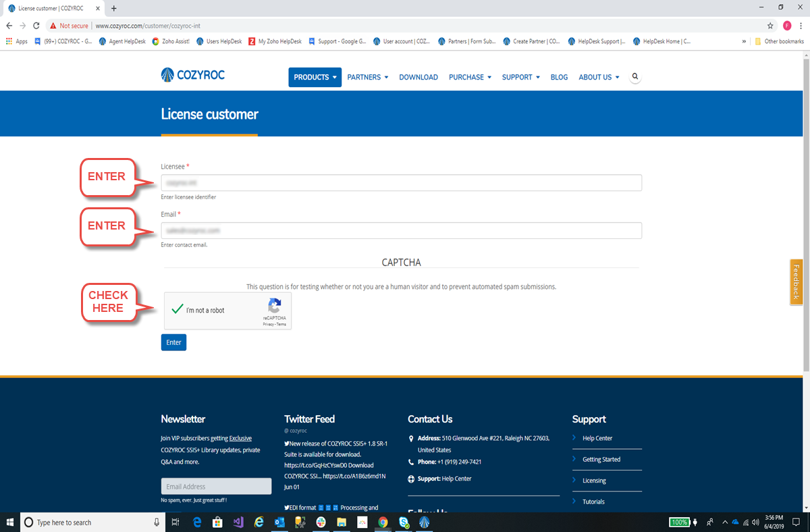Image resolution: width=810 pixels, height=532 pixels.
Task: Launch Microsoft Edge from the taskbar
Action: [198, 522]
